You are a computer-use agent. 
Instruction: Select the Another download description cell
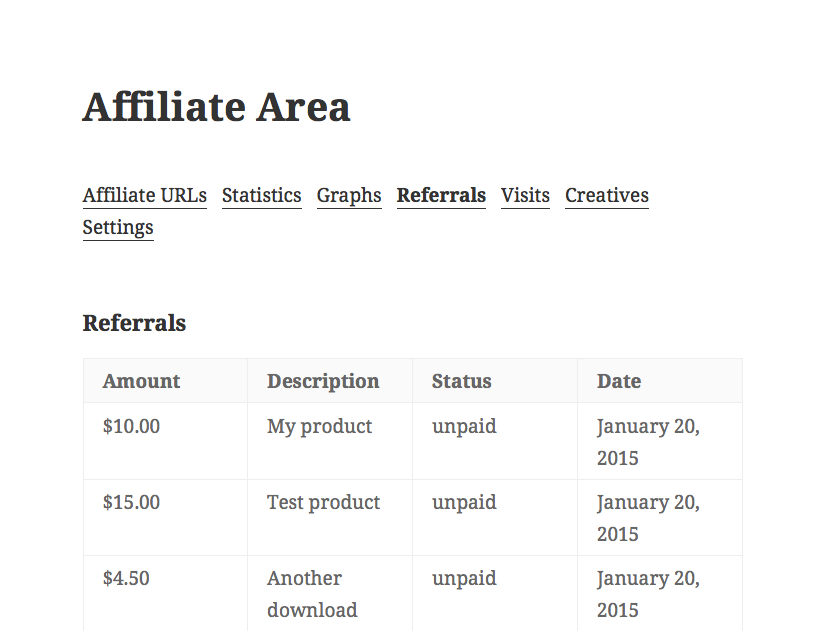[330, 594]
